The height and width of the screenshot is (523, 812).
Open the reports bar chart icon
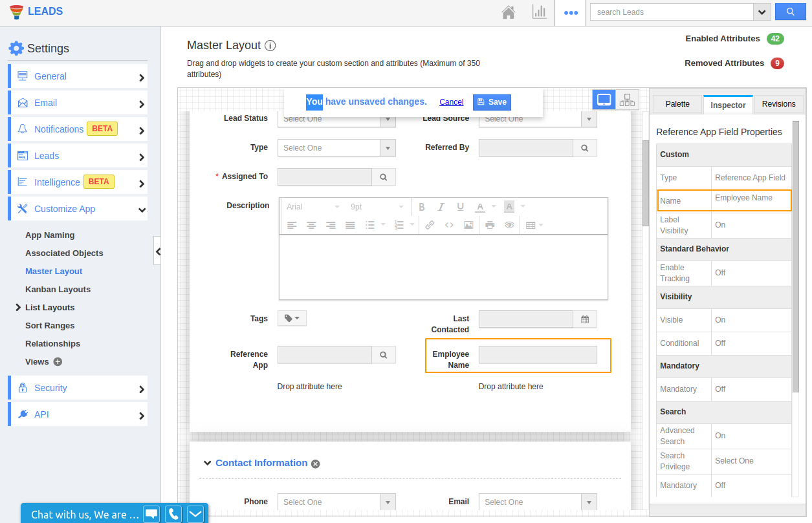[539, 12]
